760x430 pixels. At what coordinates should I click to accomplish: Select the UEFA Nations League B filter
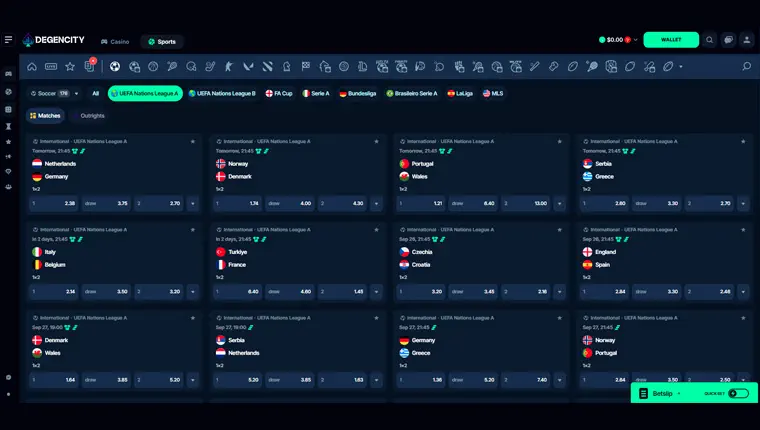pos(222,94)
